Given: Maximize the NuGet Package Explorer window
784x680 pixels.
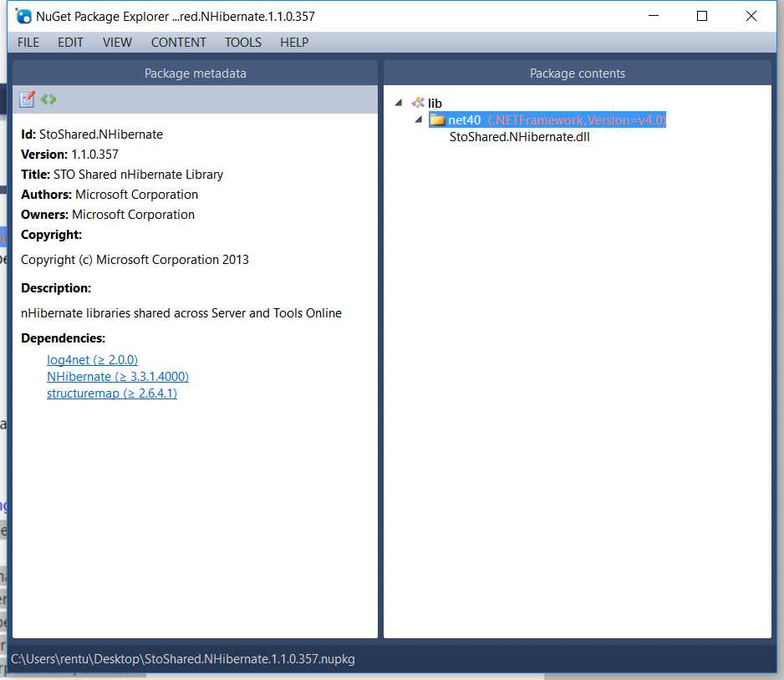Looking at the screenshot, I should tap(702, 16).
